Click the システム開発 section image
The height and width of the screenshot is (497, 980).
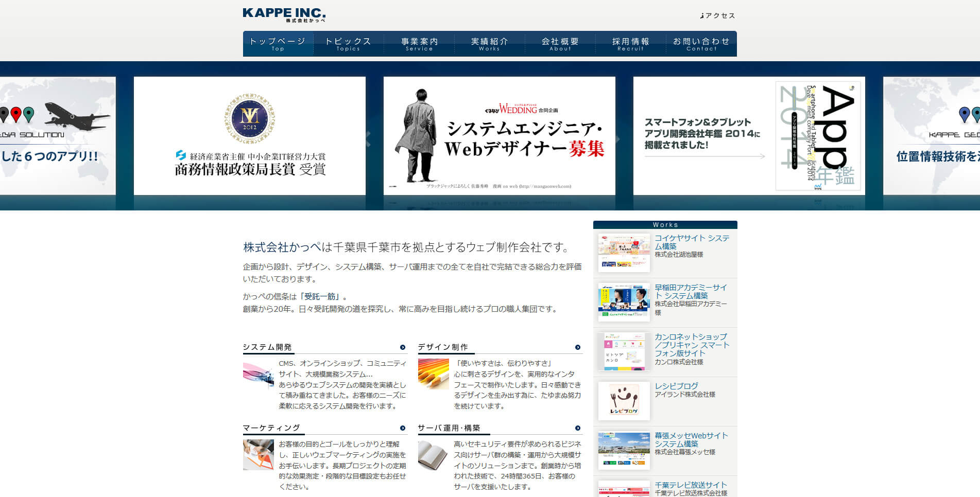click(259, 374)
